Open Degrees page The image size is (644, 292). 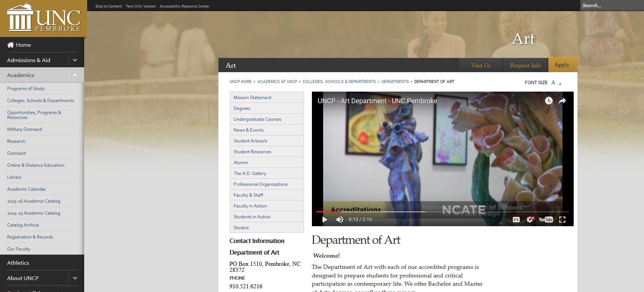[267, 108]
